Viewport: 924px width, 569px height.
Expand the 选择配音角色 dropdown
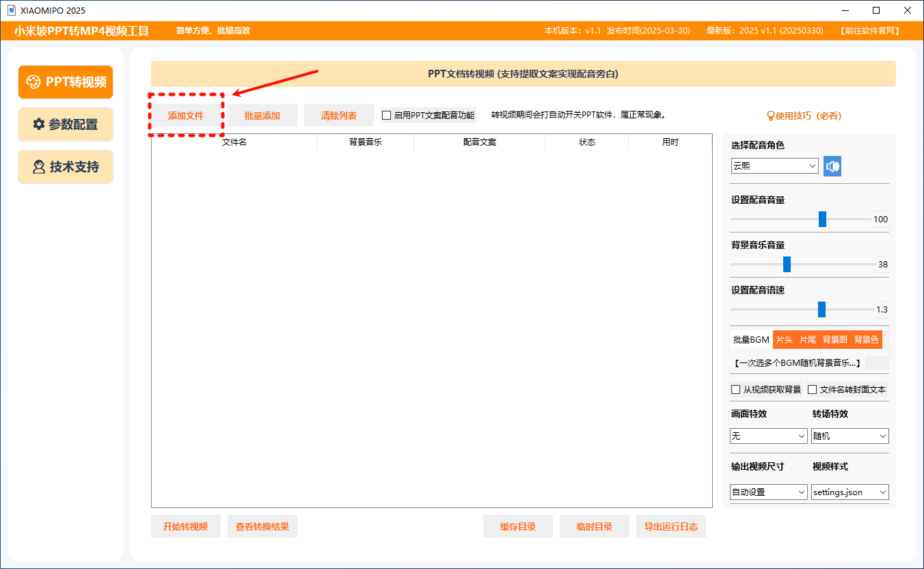click(775, 166)
